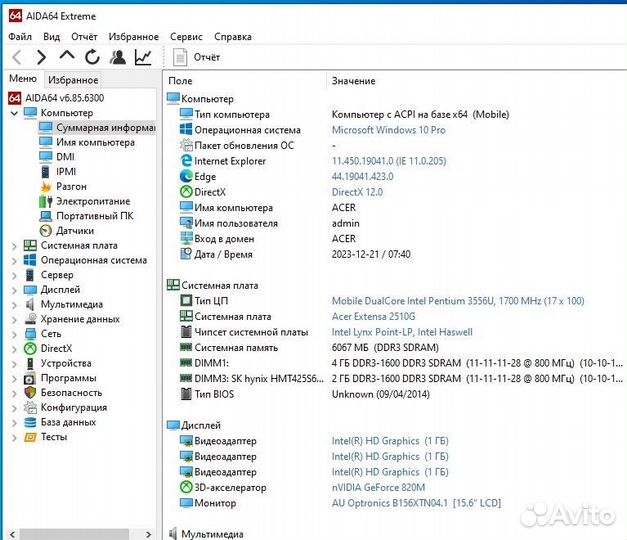Click the Системная память 6067 МБ value
Screen dimensions: 627x540
pyautogui.click(x=385, y=348)
